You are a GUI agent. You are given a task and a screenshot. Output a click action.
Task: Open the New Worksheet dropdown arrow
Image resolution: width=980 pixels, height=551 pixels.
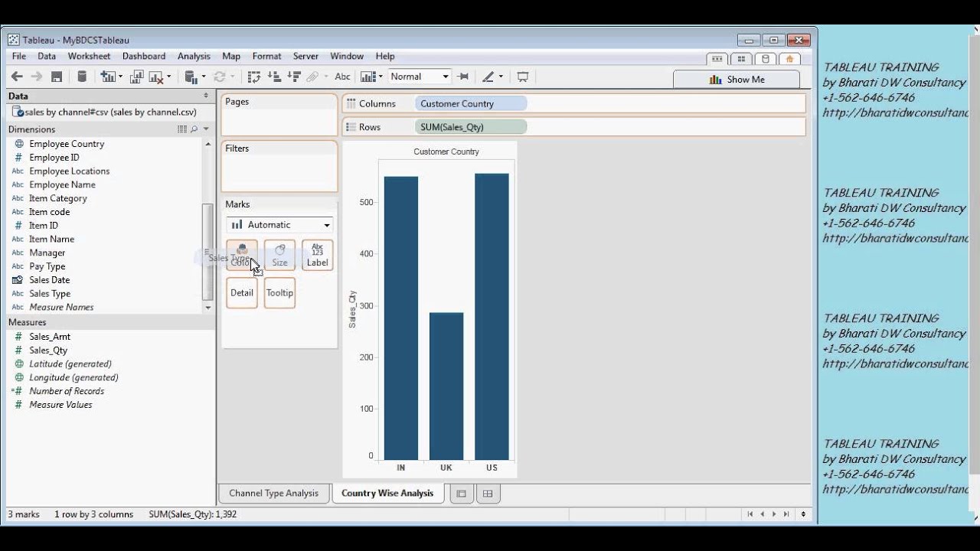tap(121, 77)
